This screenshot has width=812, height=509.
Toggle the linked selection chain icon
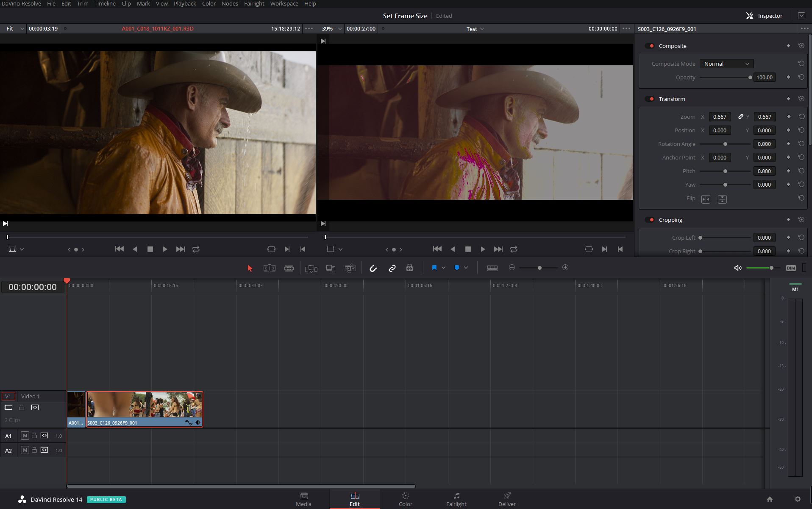[x=392, y=268]
